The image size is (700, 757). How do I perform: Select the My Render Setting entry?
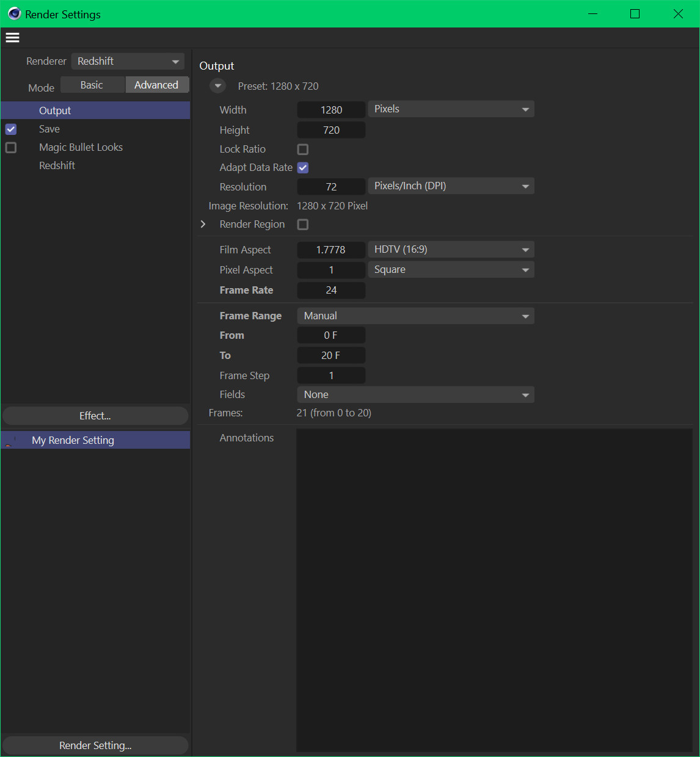(x=95, y=440)
